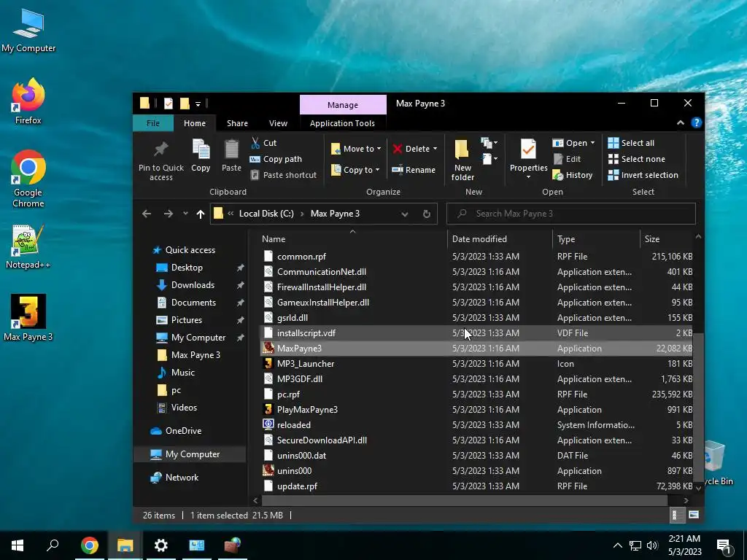The image size is (747, 560).
Task: Select MP3_Launcher icon file
Action: coord(476,364)
